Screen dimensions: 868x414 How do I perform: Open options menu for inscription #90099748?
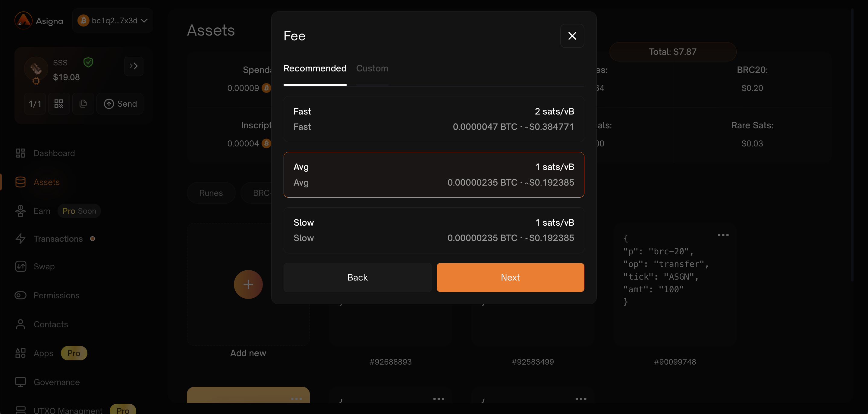point(723,235)
